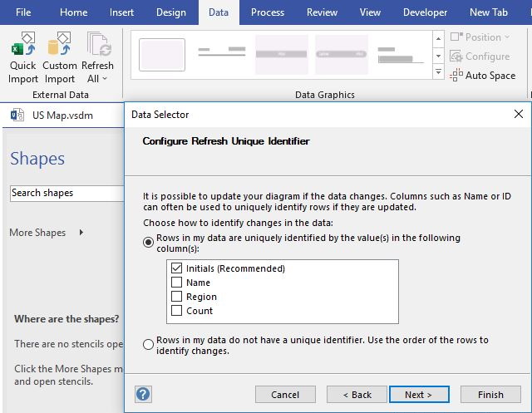The width and height of the screenshot is (532, 413).
Task: Click the Finish button
Action: click(x=490, y=395)
